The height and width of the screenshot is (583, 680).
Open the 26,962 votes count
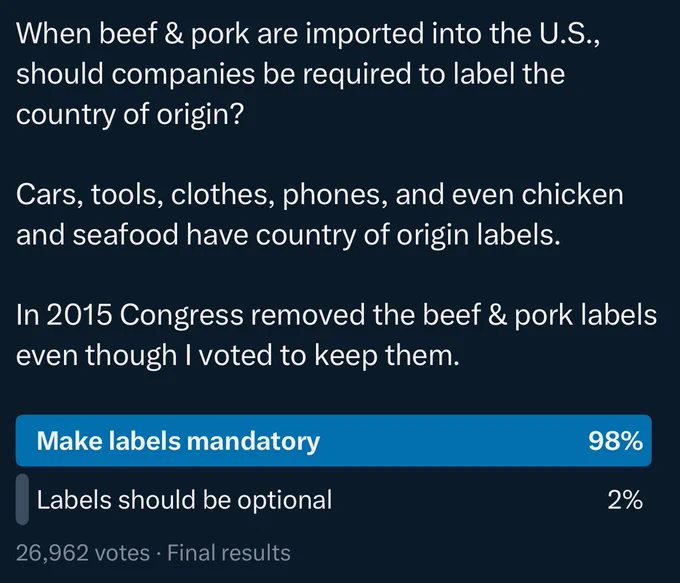pos(83,553)
